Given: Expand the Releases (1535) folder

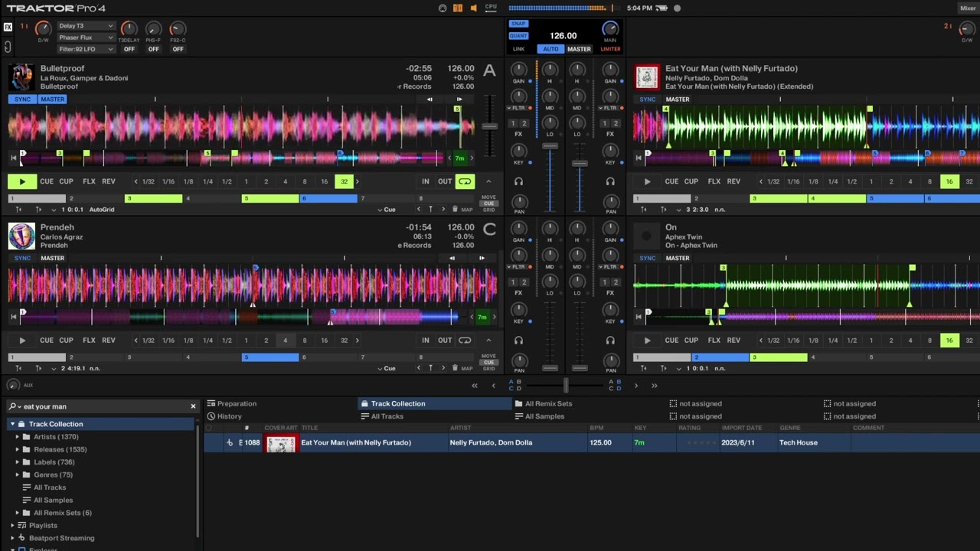Looking at the screenshot, I should point(18,449).
